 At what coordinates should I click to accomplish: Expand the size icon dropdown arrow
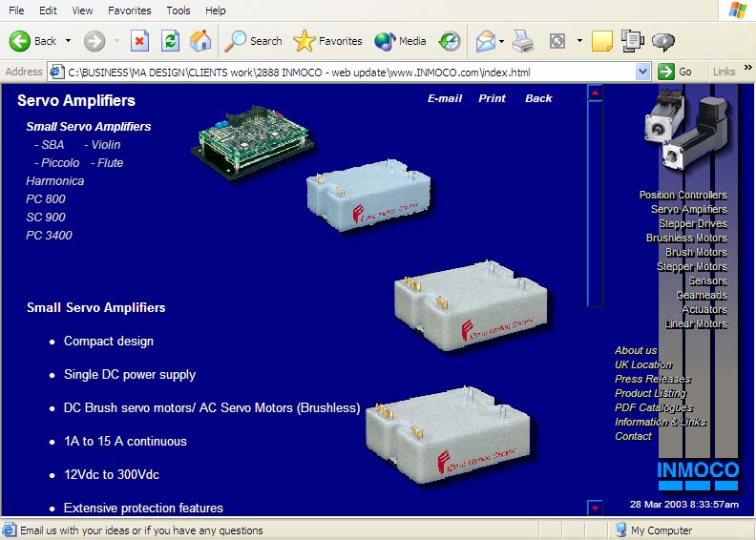click(x=579, y=41)
